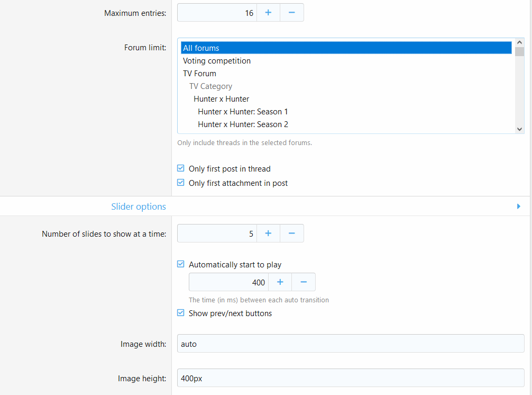Increment the auto transition time
This screenshot has height=395, width=532.
(x=280, y=282)
